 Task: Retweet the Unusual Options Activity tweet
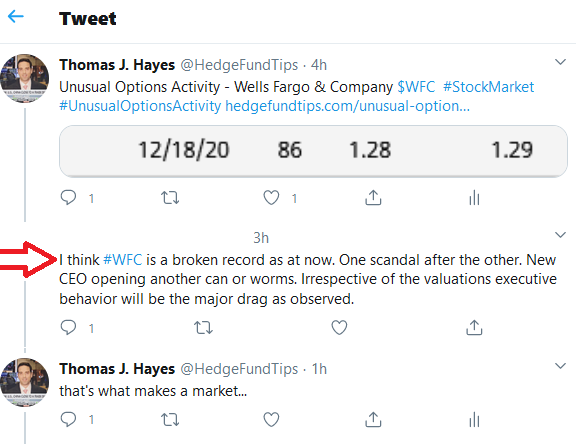(170, 198)
